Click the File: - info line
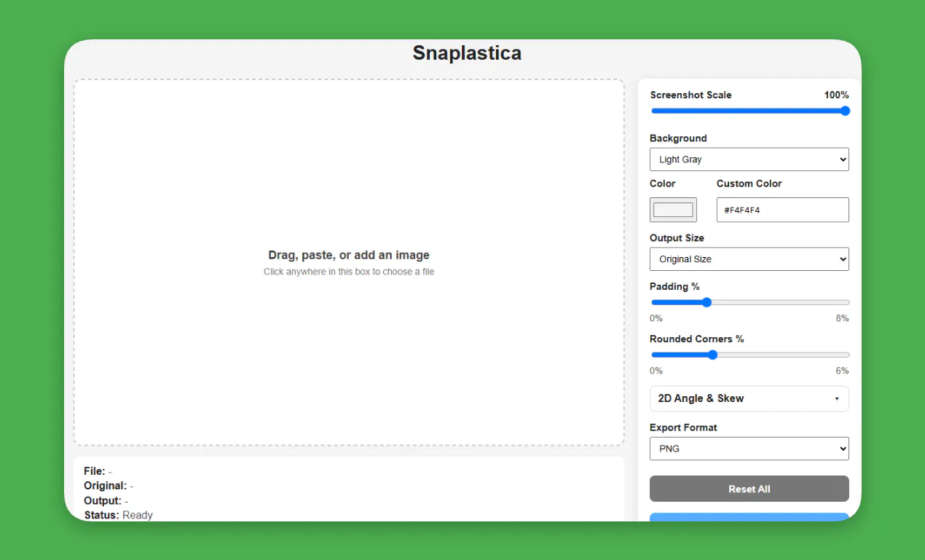Image resolution: width=925 pixels, height=560 pixels. [x=98, y=471]
